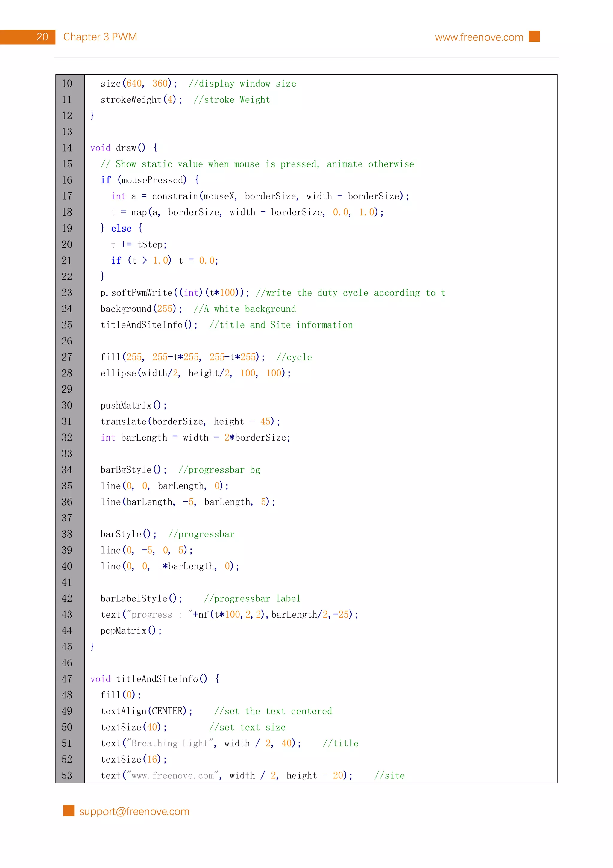Viewport: 613px width, 868px height.
Task: Click 'void draw() {' on line 14
Action: [124, 148]
